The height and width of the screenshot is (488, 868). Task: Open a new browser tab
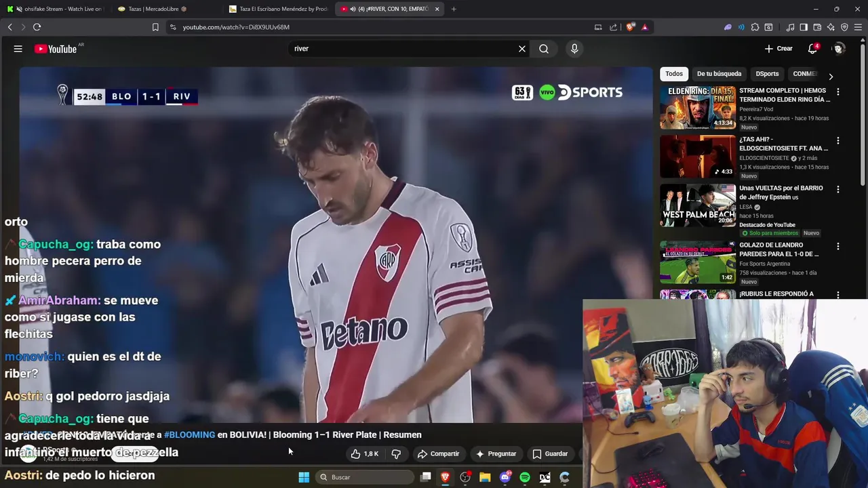click(x=454, y=9)
